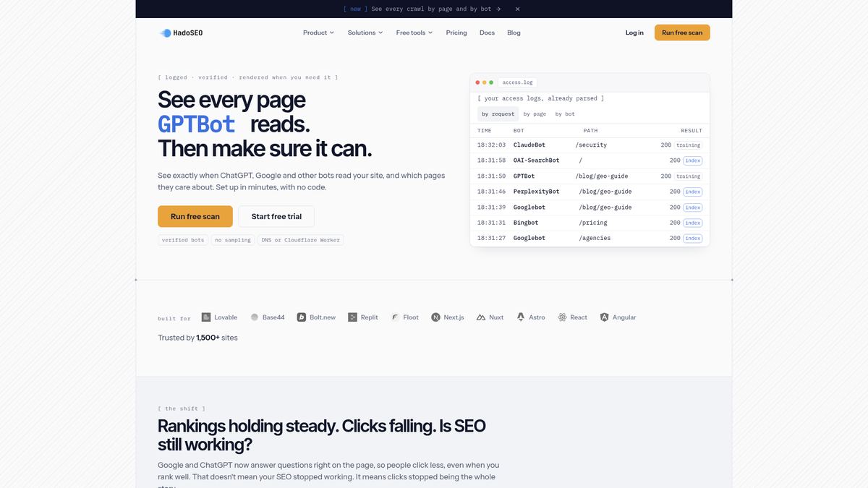The image size is (868, 488).
Task: Click the training badge in ClaudeBot row
Action: coord(688,145)
